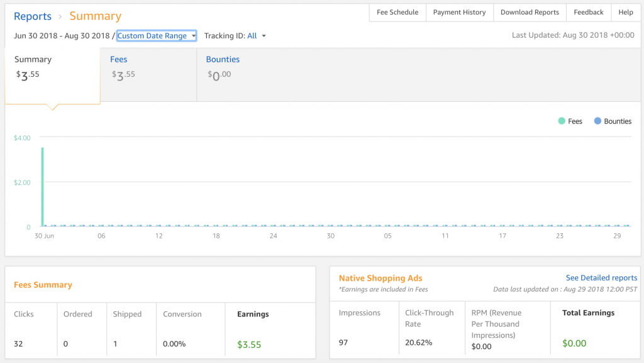Toggle the Bounties legend blue dot
Screen dimensions: 644x363
tap(597, 121)
